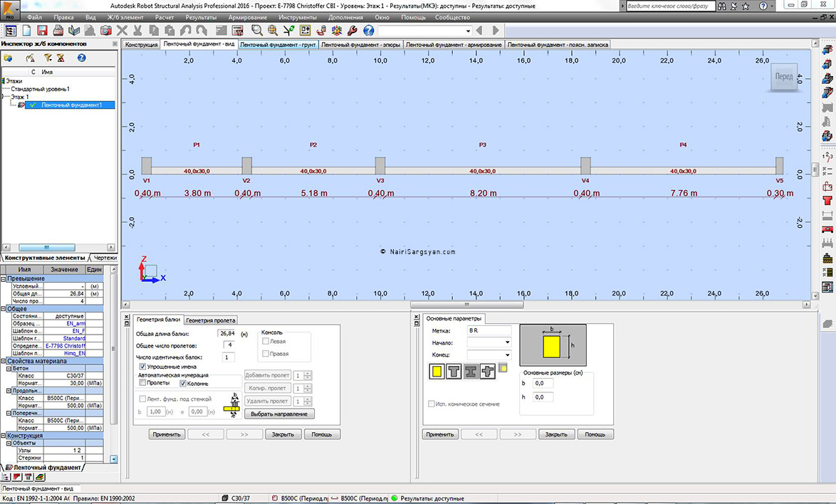Click the red T foundation icon on right toolbar
This screenshot has height=504, width=836.
827,201
